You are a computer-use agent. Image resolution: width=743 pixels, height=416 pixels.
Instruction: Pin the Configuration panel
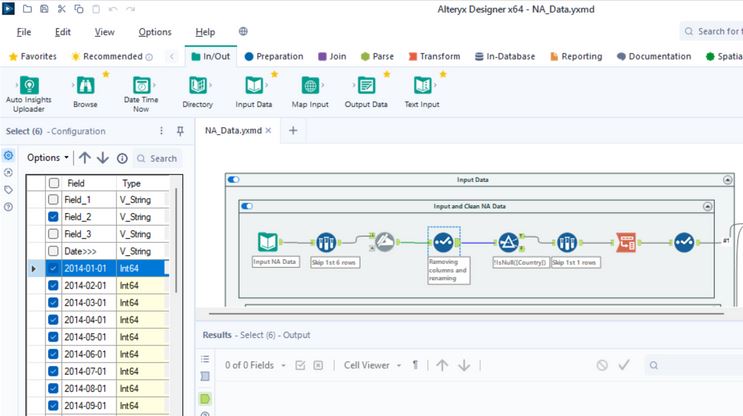coord(180,131)
